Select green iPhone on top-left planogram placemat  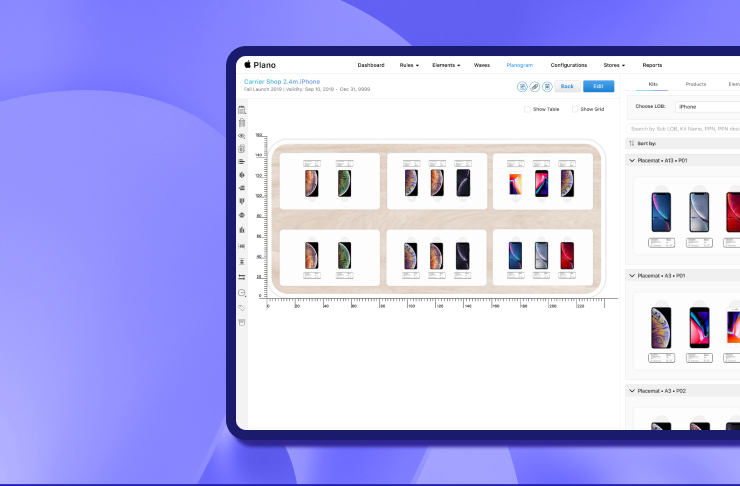click(345, 183)
